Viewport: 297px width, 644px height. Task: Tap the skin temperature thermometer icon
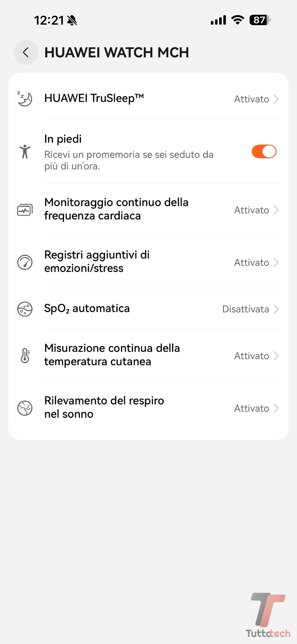25,356
